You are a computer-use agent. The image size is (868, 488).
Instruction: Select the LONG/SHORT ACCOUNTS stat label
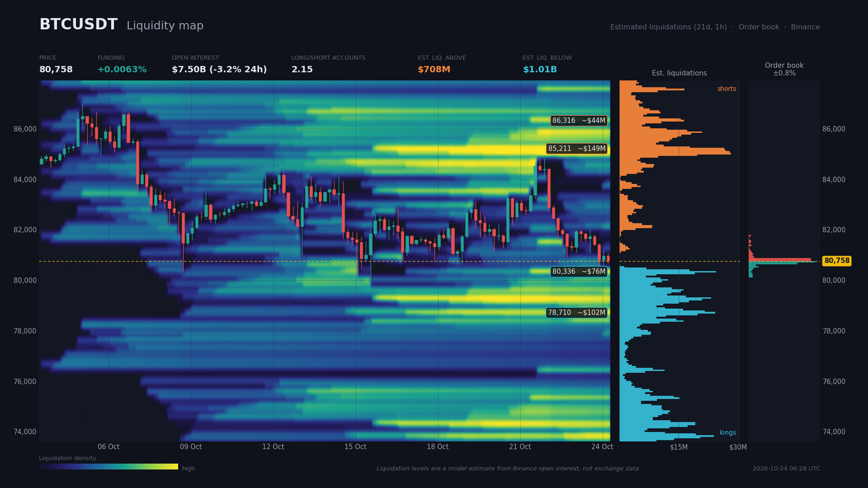click(328, 58)
